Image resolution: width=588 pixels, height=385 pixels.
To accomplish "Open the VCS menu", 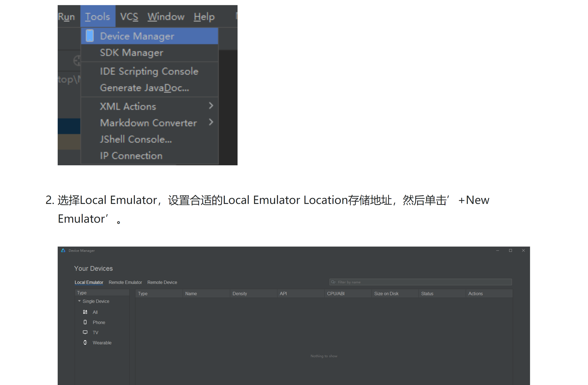I will (x=129, y=16).
